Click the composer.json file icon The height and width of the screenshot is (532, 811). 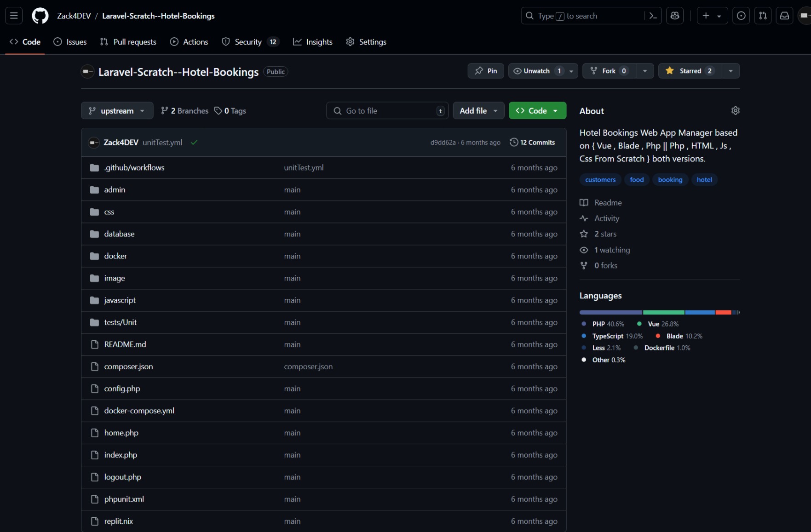tap(95, 366)
